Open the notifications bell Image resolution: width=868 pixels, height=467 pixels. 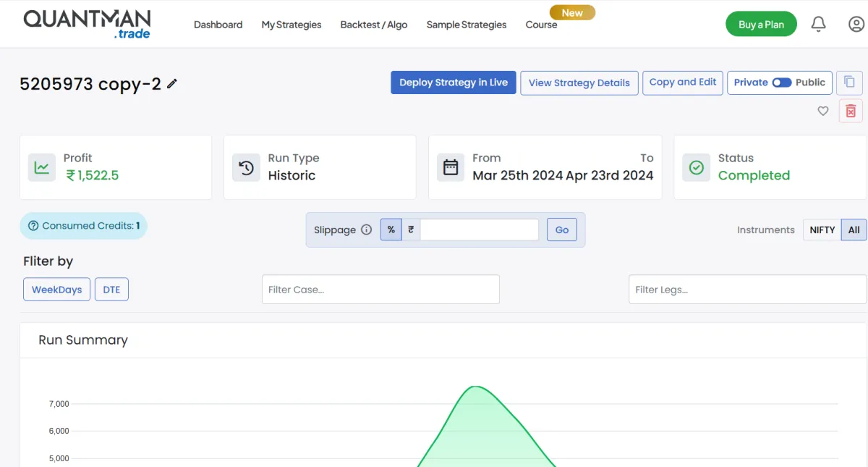click(818, 24)
